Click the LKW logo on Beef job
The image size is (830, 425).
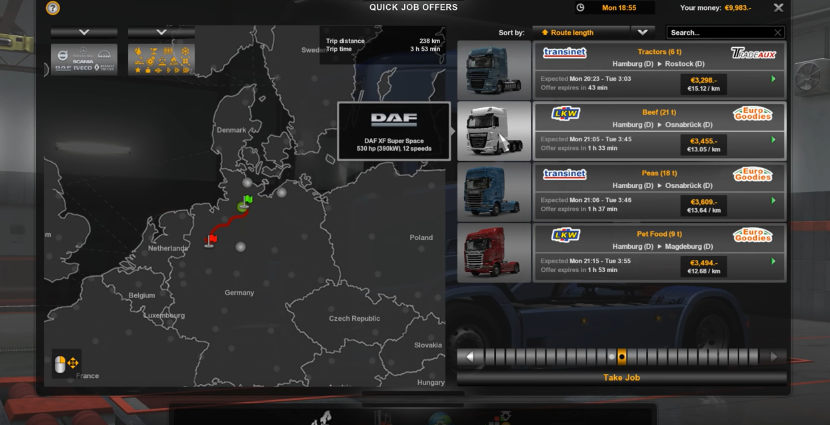pyautogui.click(x=565, y=114)
